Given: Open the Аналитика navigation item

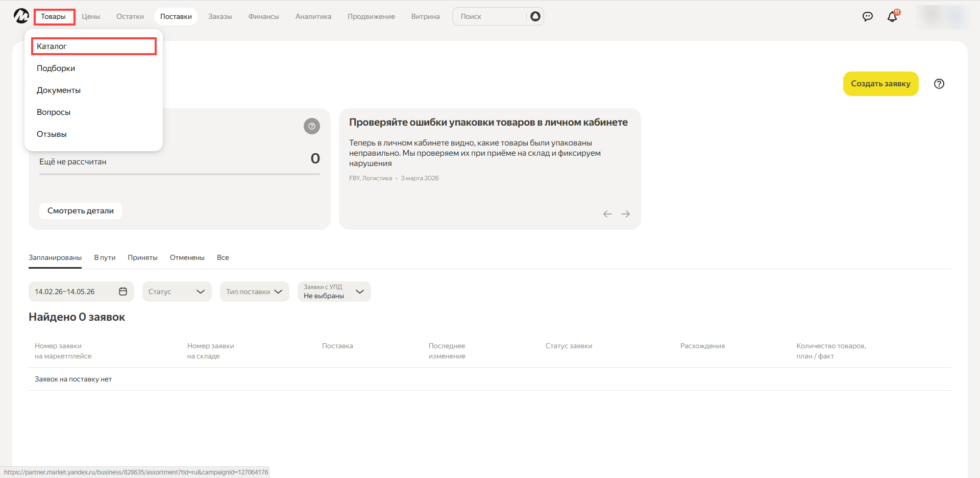Looking at the screenshot, I should [x=313, y=16].
